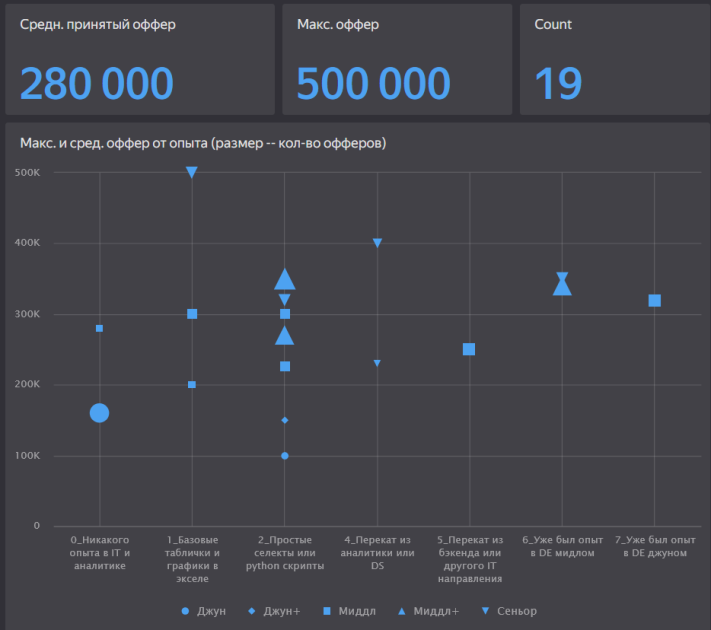Toggle the Миддл series in the legend
This screenshot has width=711, height=630.
349,611
